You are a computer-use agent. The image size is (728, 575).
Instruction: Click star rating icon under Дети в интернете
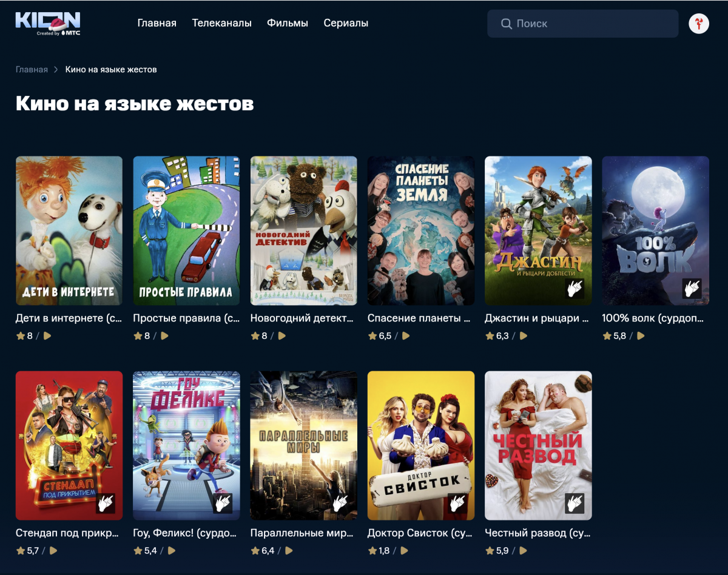pos(20,335)
